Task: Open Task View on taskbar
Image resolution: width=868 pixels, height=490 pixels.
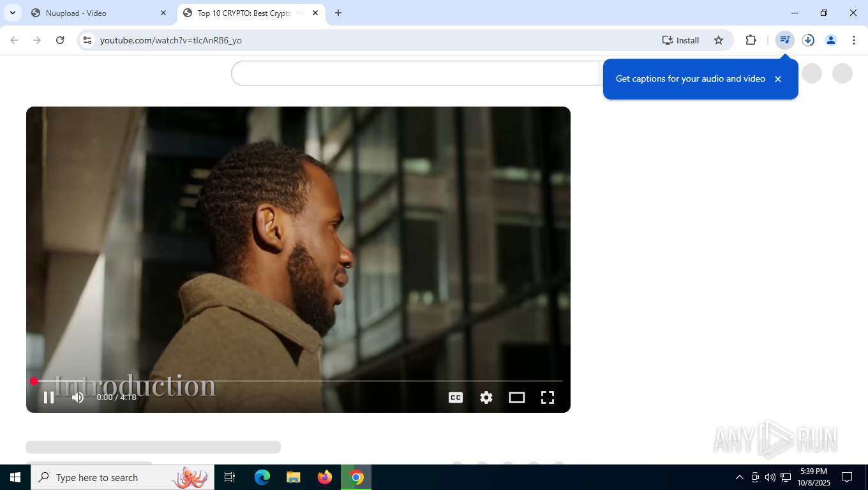Action: click(x=230, y=477)
